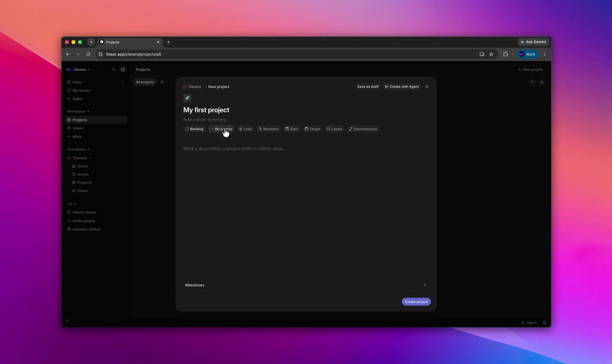
Task: Click site information icon in address bar
Action: click(100, 54)
